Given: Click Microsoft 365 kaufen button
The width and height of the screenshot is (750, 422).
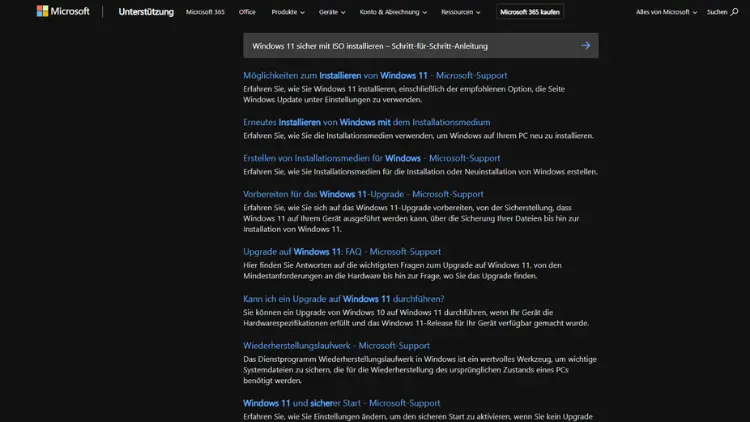Looking at the screenshot, I should point(529,12).
